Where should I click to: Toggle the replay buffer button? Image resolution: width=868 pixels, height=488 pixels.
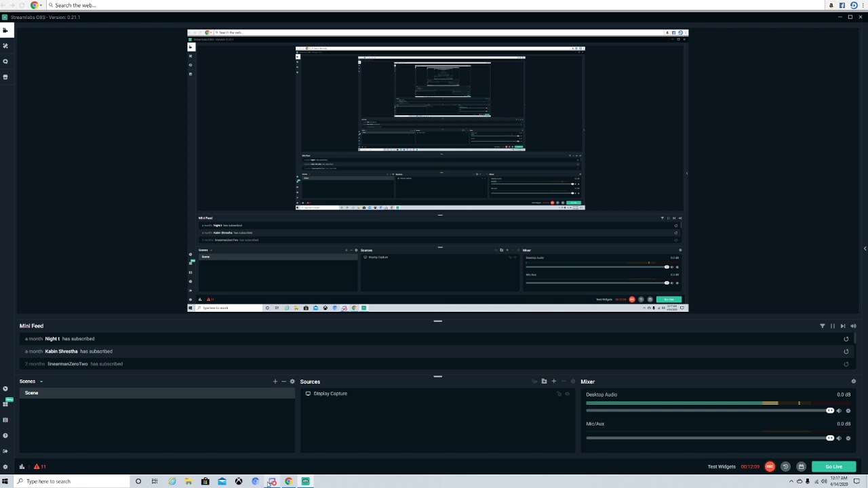pyautogui.click(x=785, y=466)
